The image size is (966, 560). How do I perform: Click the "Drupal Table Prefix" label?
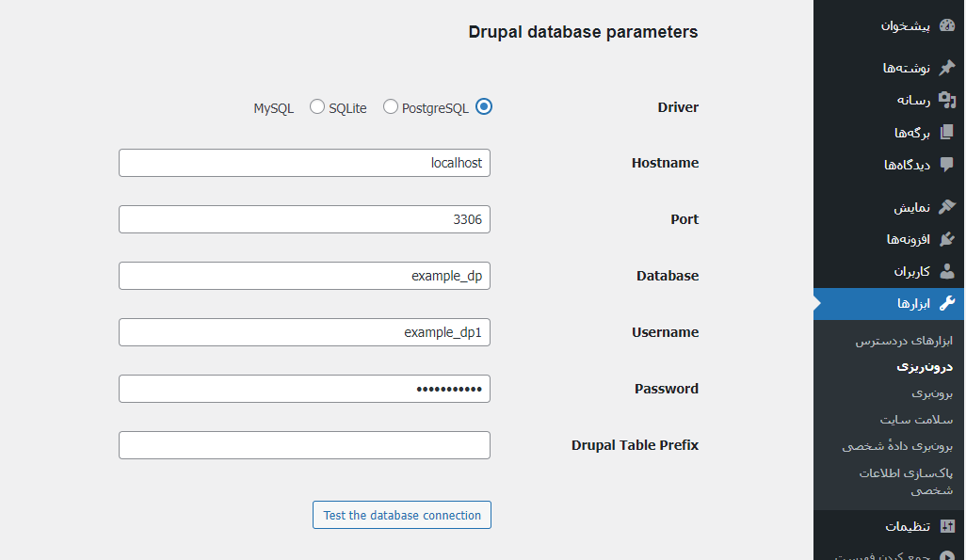(635, 445)
